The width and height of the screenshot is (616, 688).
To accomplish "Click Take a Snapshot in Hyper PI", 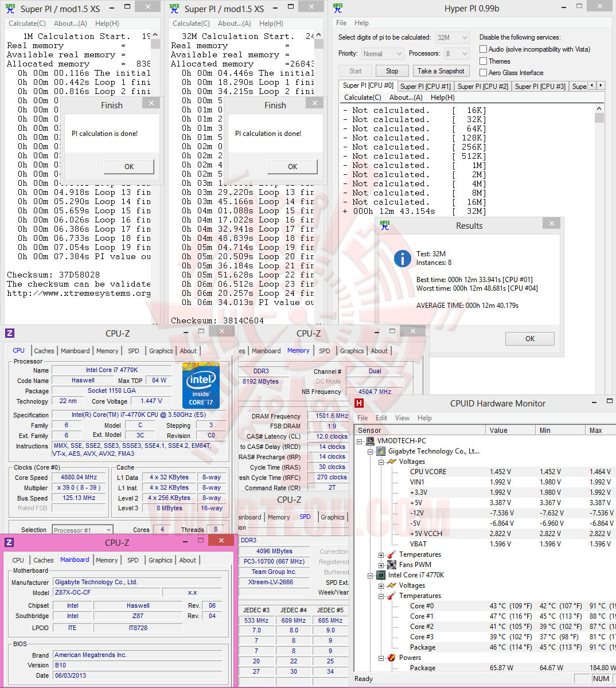I will point(440,71).
